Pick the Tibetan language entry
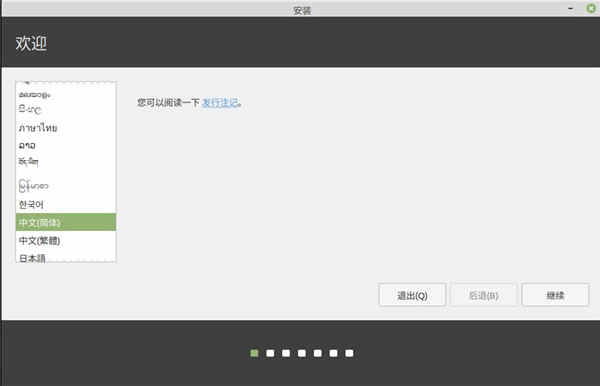 click(x=65, y=163)
